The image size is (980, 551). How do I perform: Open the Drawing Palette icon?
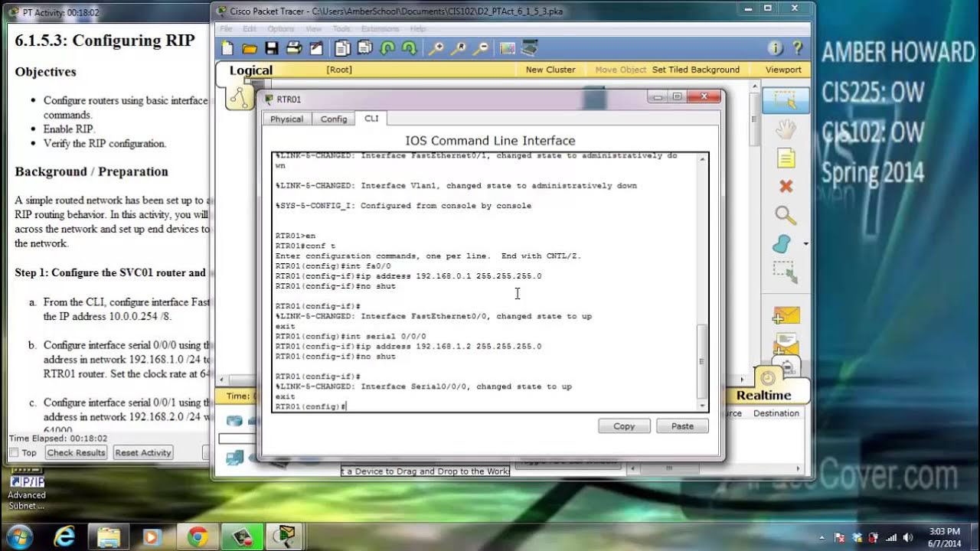click(x=507, y=48)
